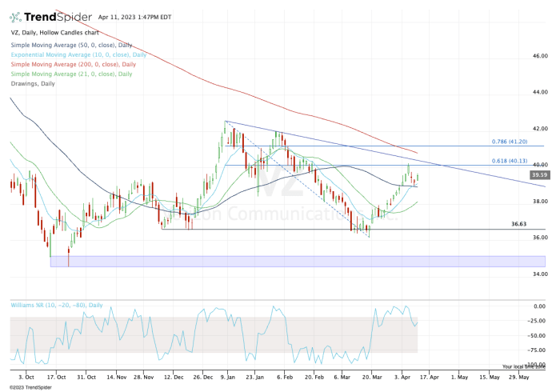Open the Williams %R indicator label

pos(57,304)
